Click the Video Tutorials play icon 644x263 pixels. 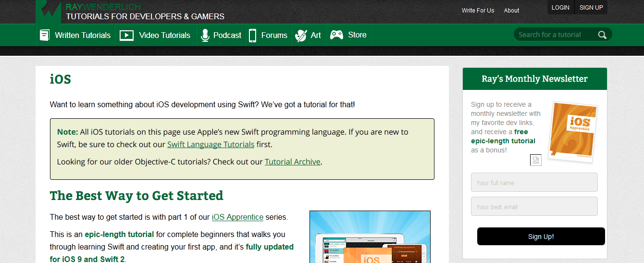click(126, 35)
